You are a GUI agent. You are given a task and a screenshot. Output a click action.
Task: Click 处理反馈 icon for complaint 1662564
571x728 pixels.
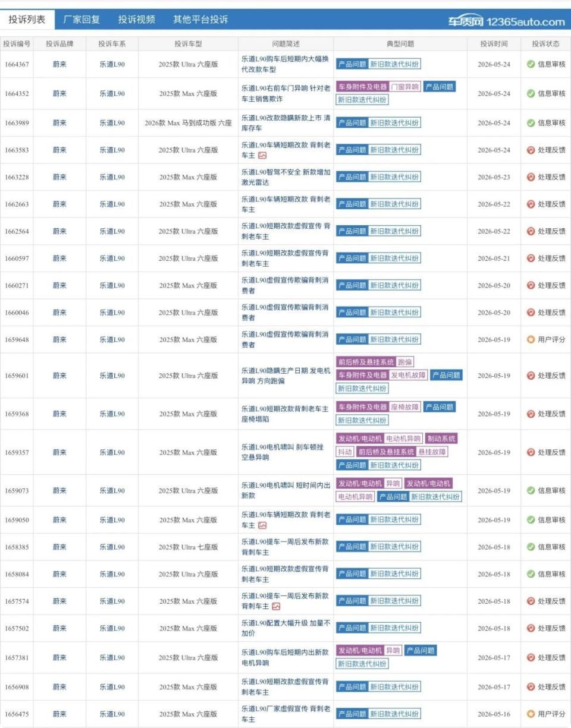[x=531, y=231]
